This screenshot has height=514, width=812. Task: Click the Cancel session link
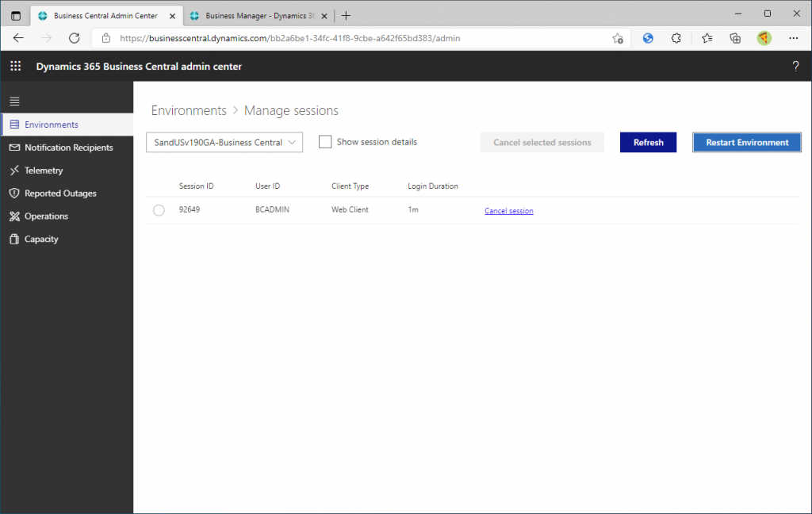pos(509,211)
